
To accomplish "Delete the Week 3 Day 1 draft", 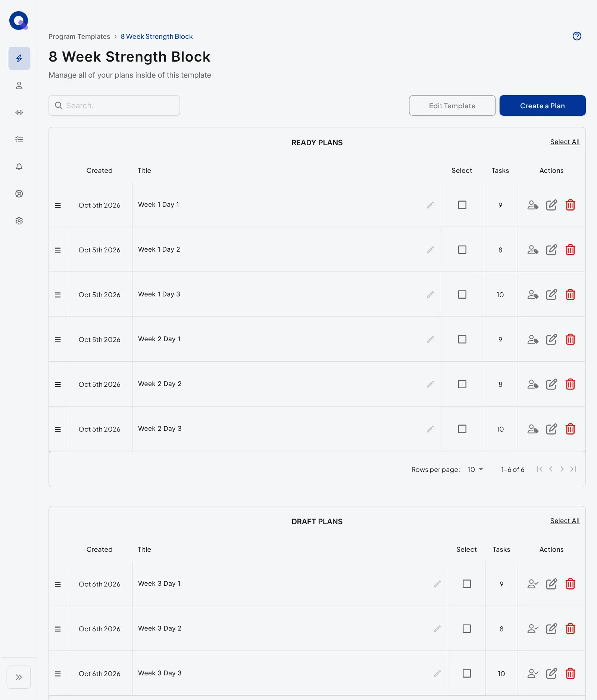I will click(570, 584).
